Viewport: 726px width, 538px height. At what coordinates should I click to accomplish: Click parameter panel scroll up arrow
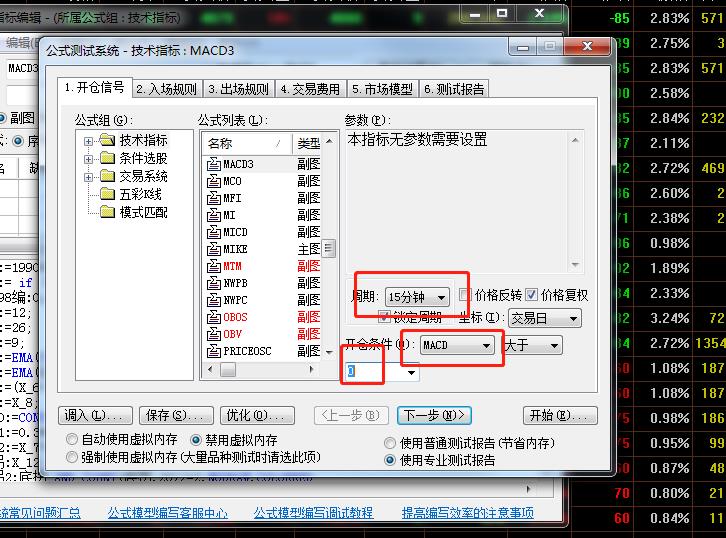575,140
